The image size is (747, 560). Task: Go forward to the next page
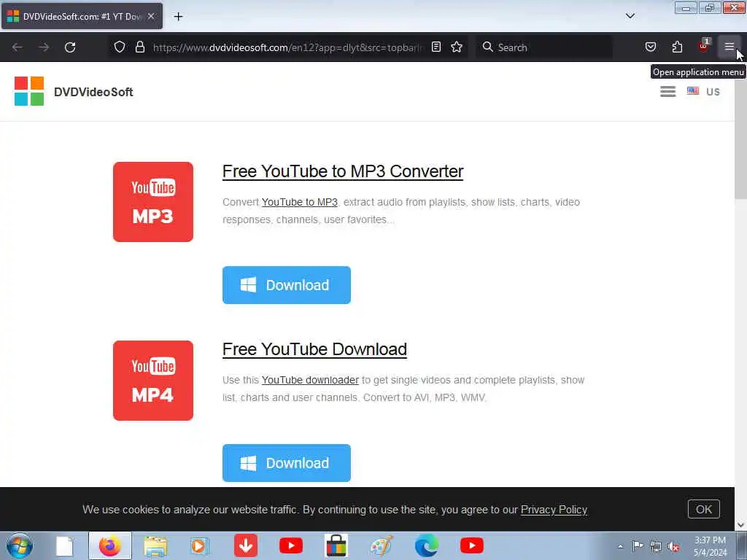44,47
